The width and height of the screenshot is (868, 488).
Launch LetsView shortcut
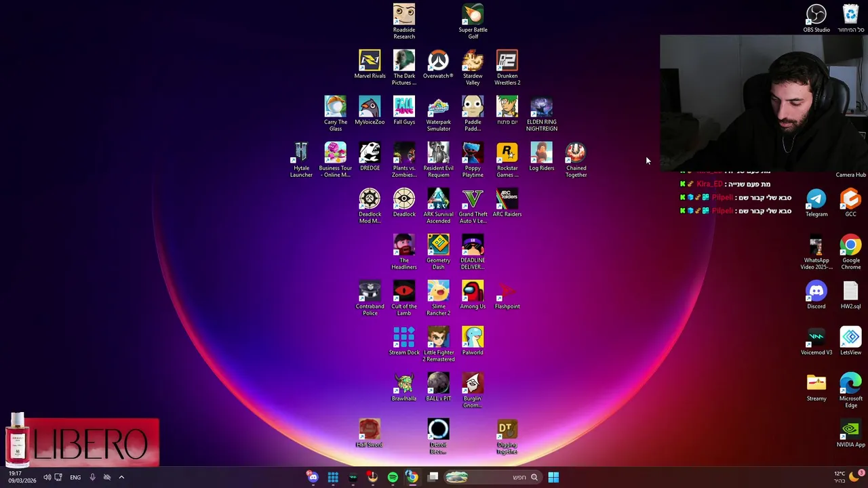coord(850,341)
